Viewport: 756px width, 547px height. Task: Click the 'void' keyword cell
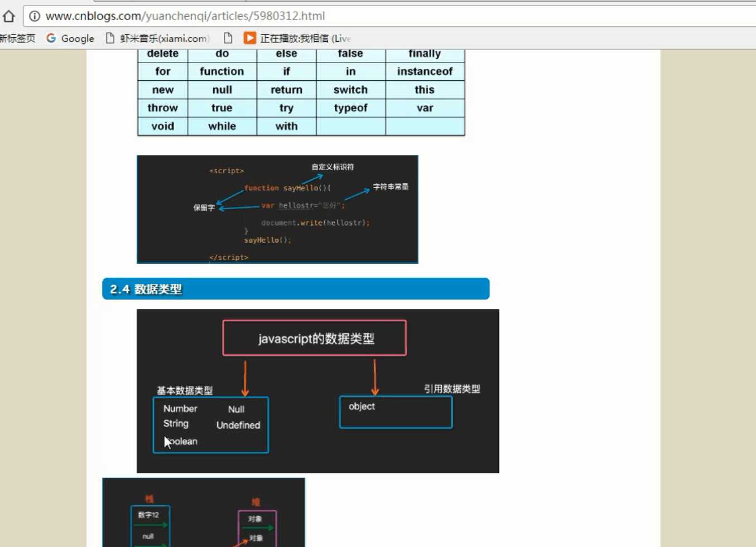163,126
